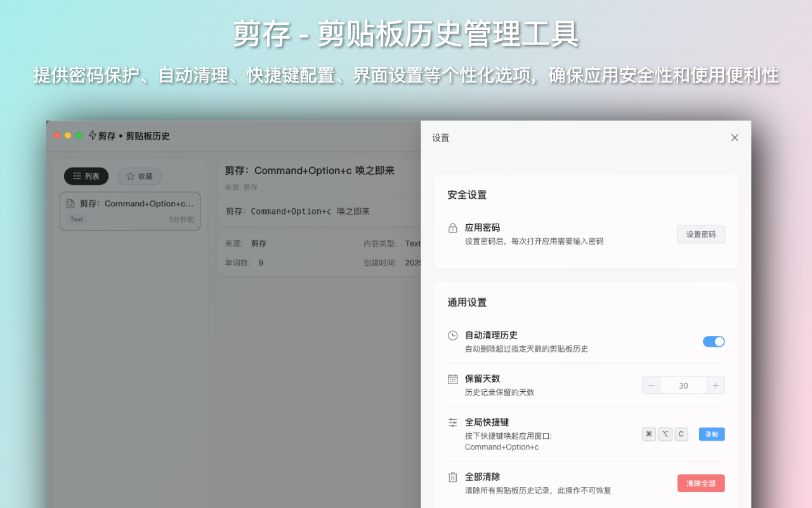Click the 30 days value field
The image size is (812, 508).
click(683, 385)
